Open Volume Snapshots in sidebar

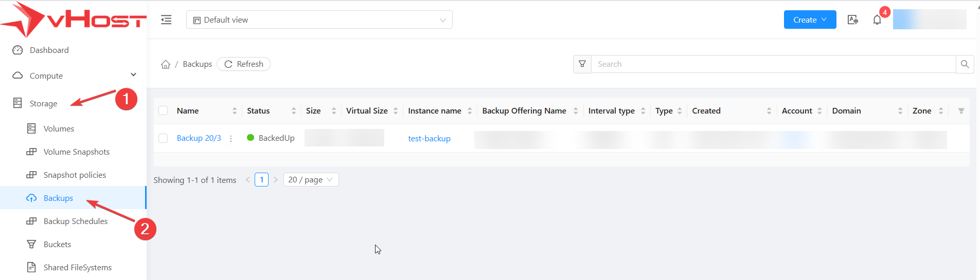coord(76,152)
